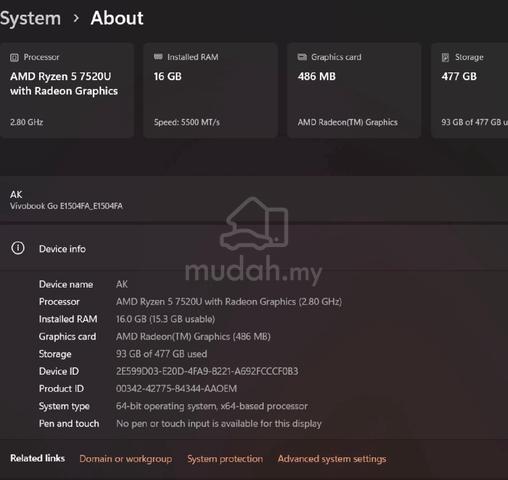The image size is (508, 480).
Task: Click the Product ID value text
Action: point(176,388)
